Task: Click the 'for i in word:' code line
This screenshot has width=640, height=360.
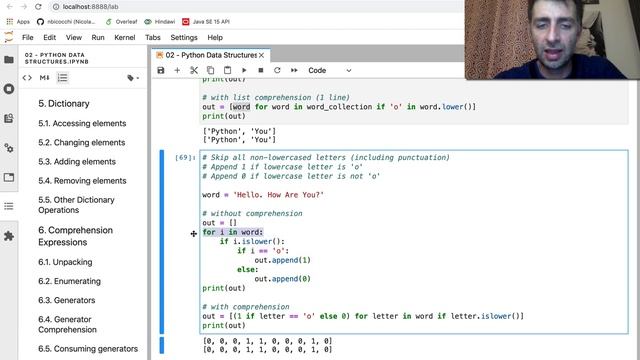Action: point(233,232)
